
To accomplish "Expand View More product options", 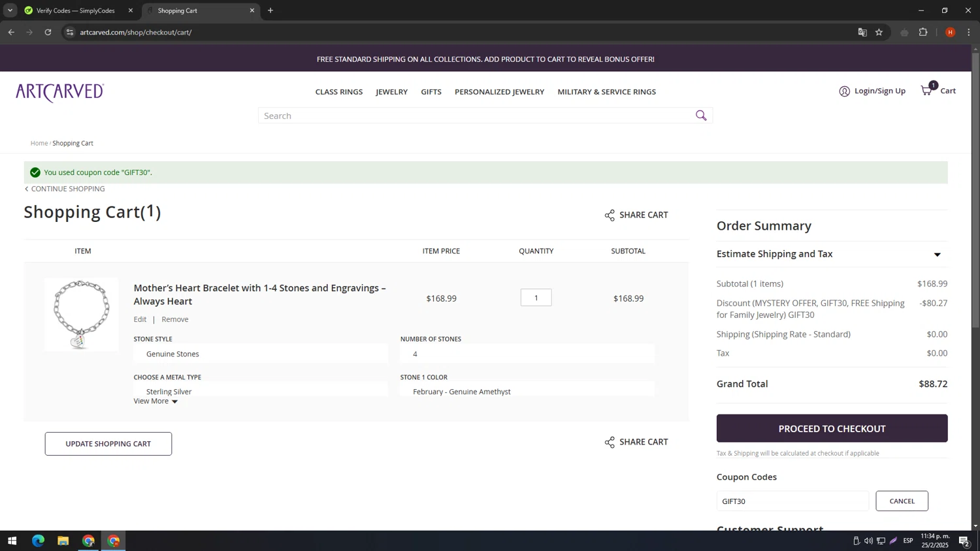I will 155,401.
